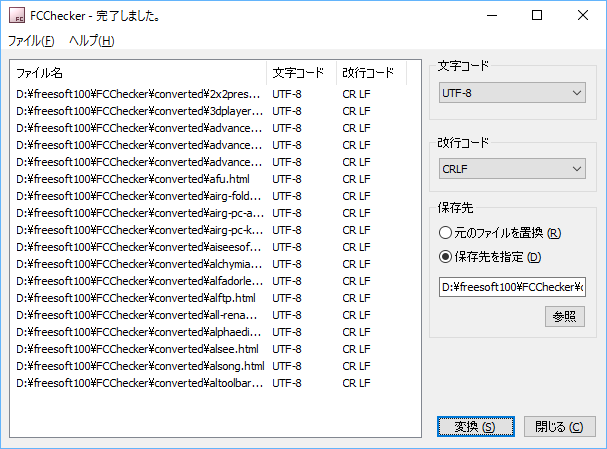Select 保存先を指定 radio button
607x449 pixels.
tap(490, 257)
